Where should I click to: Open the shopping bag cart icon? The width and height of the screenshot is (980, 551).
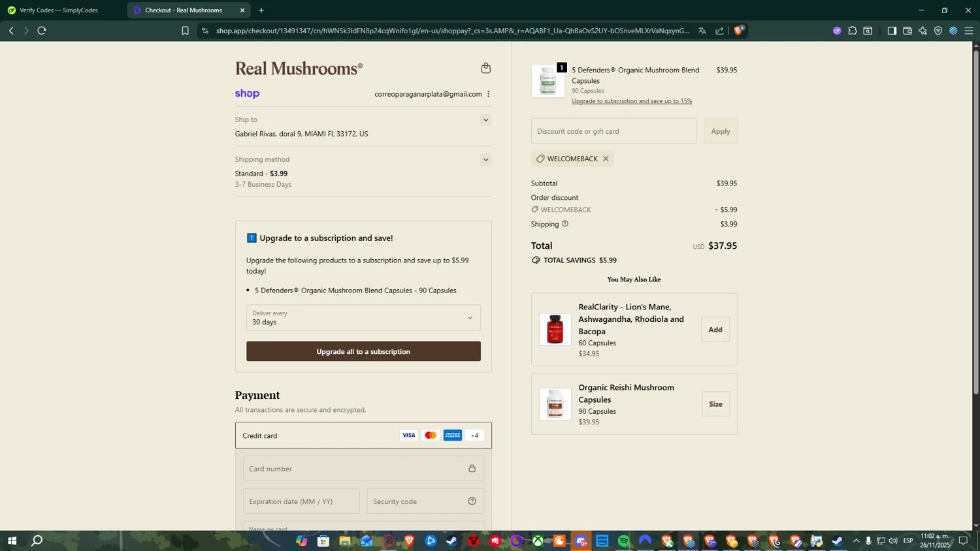click(x=485, y=68)
